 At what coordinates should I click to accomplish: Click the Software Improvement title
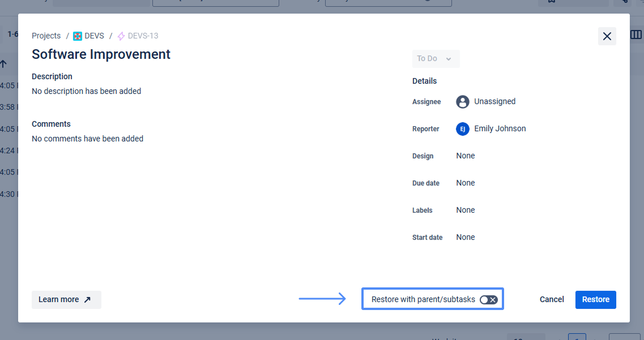tap(101, 54)
